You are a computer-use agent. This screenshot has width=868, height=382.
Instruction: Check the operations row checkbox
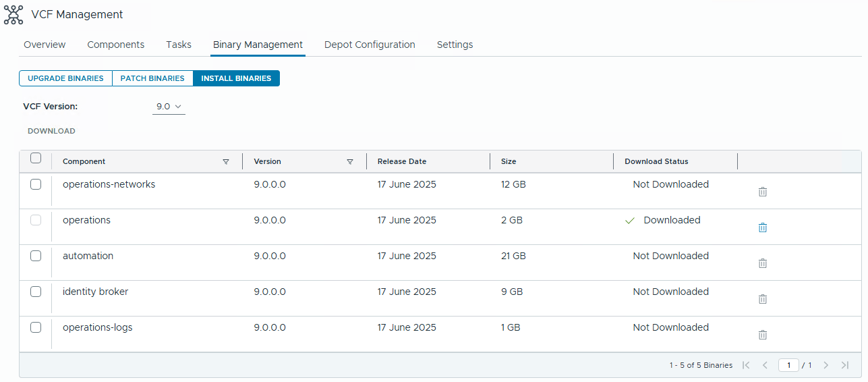coord(36,220)
